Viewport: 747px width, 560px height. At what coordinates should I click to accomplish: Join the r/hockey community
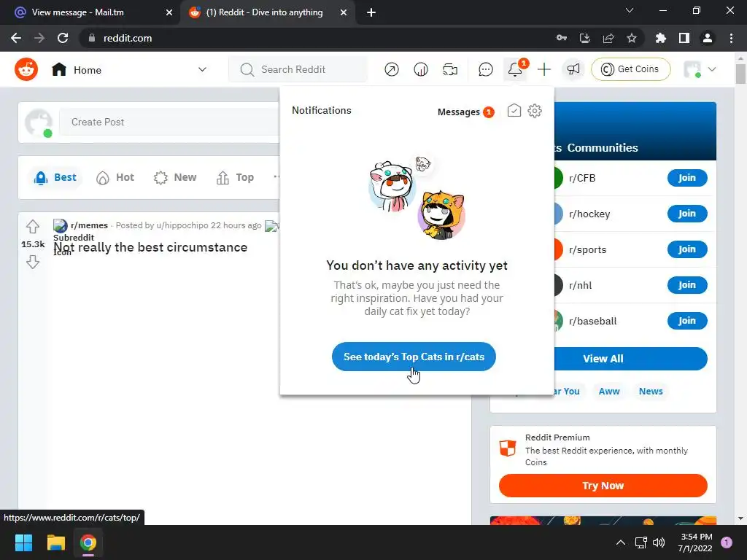[x=687, y=214]
